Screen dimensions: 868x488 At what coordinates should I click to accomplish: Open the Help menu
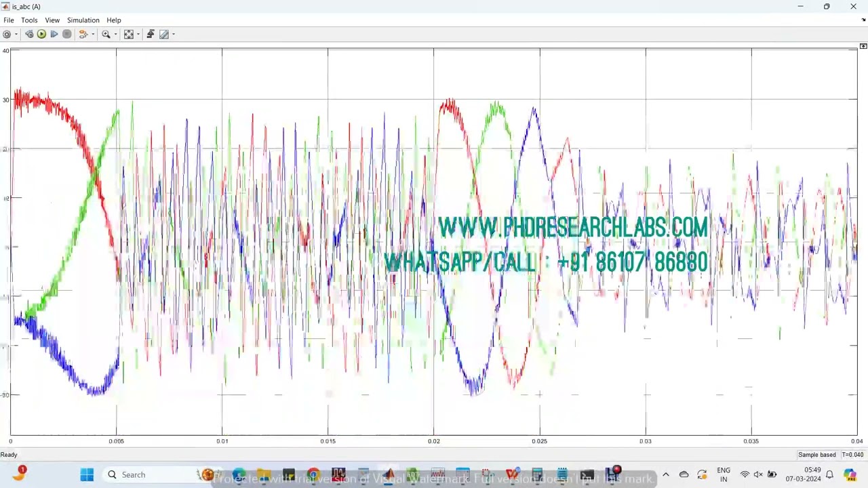pyautogui.click(x=114, y=20)
